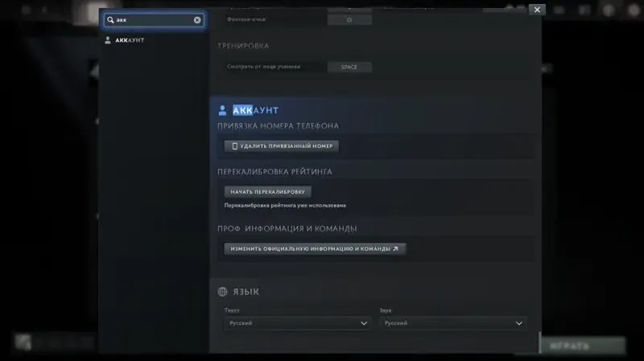
Task: Click the Звук dropdown chevron arrow
Action: (518, 323)
